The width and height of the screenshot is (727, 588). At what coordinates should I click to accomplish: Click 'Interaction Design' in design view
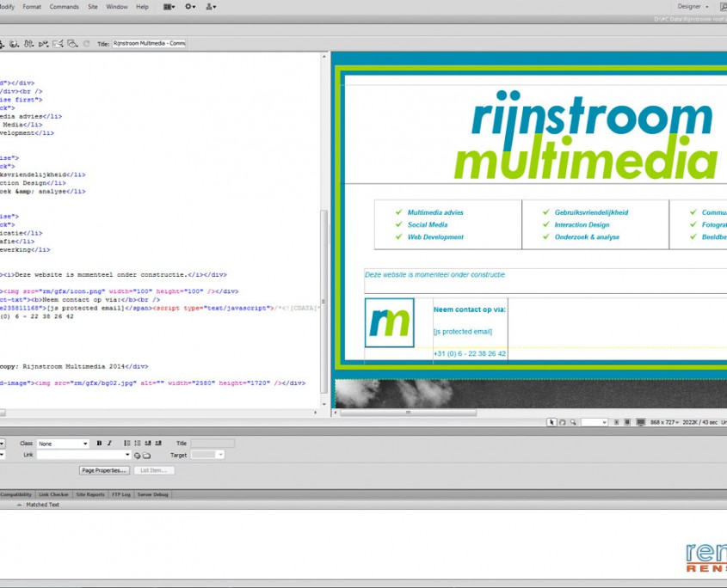(x=582, y=224)
